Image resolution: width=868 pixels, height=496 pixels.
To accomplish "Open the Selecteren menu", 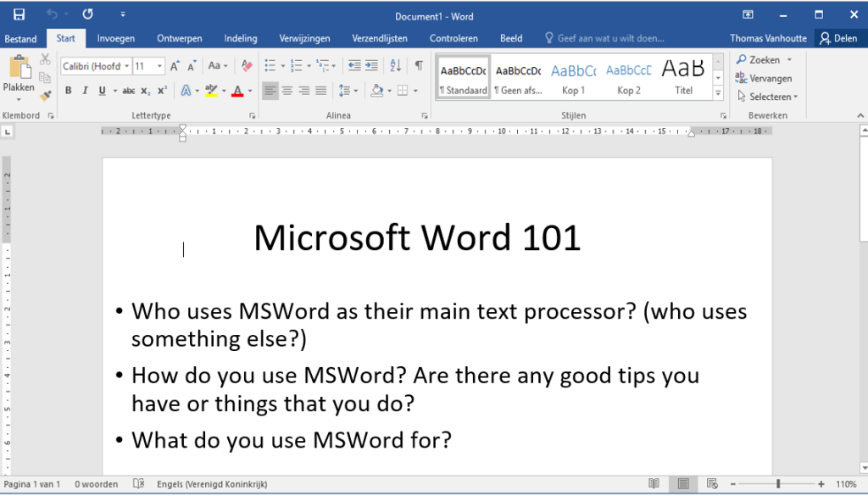I will pyautogui.click(x=768, y=97).
